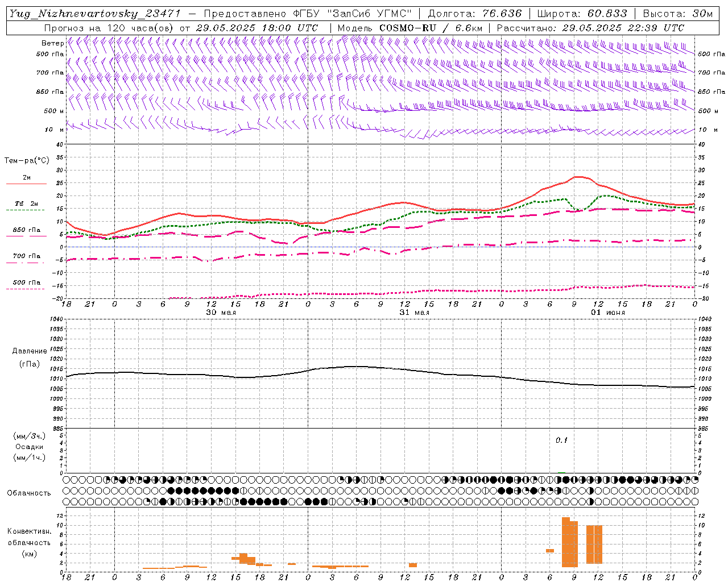Image resolution: width=728 pixels, height=582 pixels.
Task: Click the tallest orange convective cloud bar
Action: pos(566,542)
